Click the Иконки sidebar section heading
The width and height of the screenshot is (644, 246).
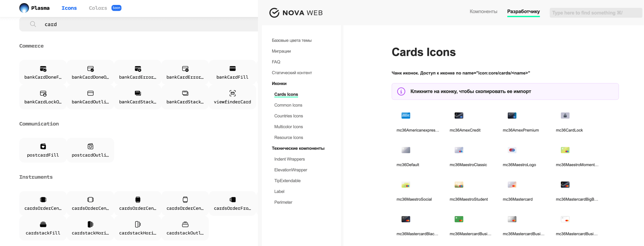(279, 84)
